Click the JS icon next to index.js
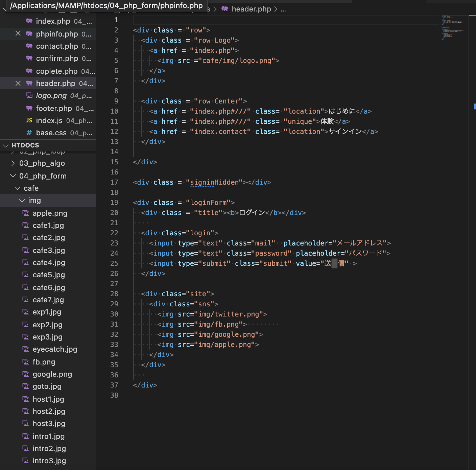This screenshot has width=476, height=470. 29,121
